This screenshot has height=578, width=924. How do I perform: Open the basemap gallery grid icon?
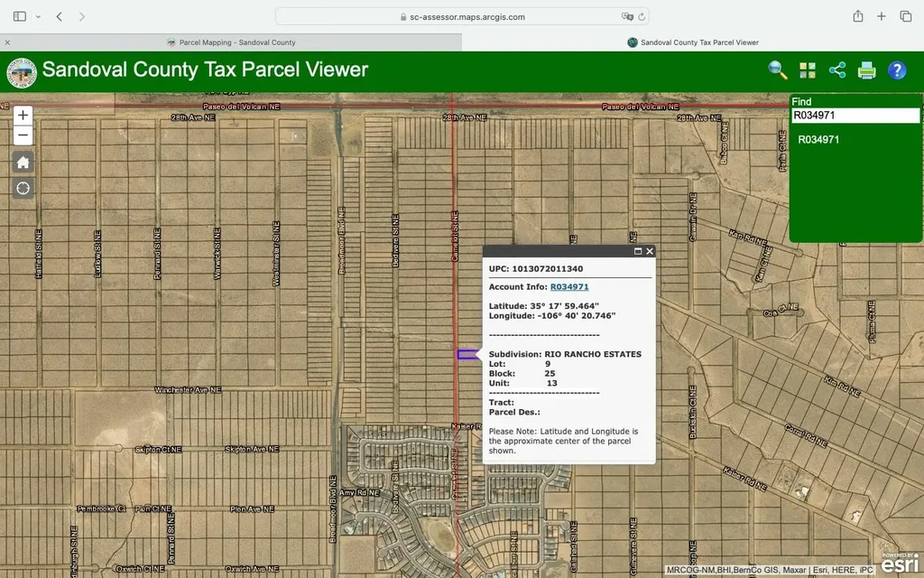tap(807, 70)
